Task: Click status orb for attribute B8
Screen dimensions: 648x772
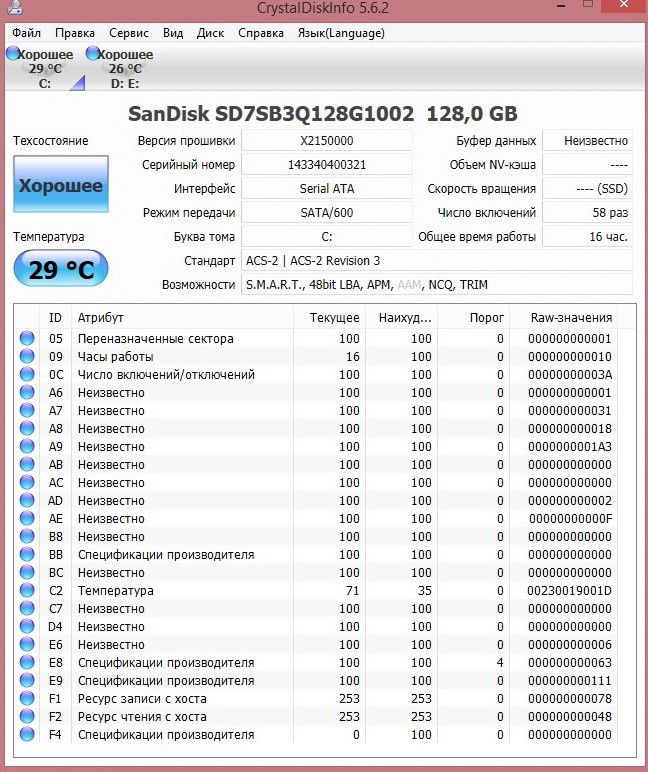Action: [27, 536]
